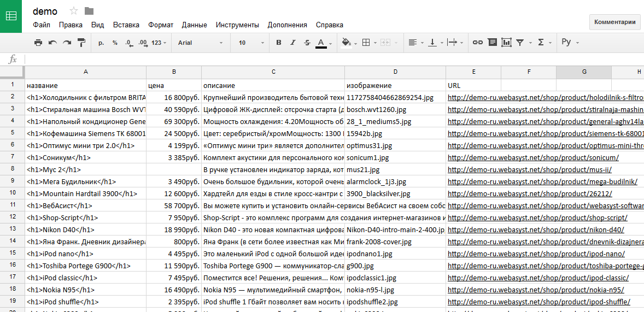Click the Print icon
The width and height of the screenshot is (644, 312).
[x=38, y=43]
